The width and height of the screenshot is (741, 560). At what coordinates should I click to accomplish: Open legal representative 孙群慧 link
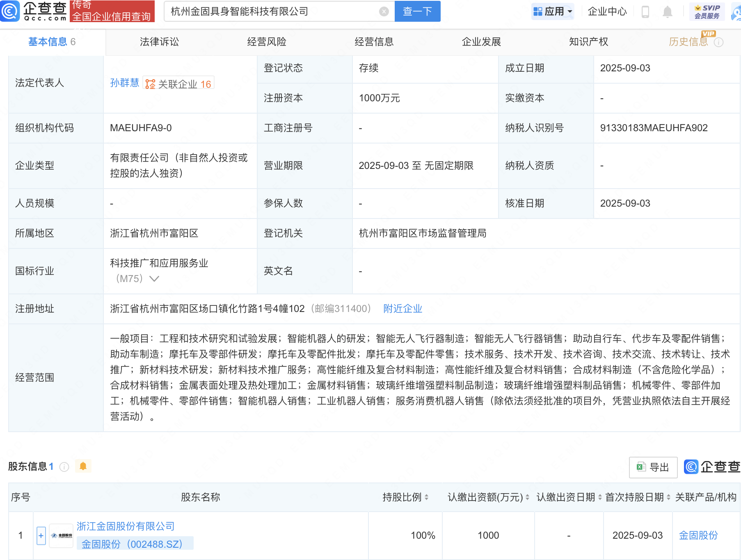pyautogui.click(x=125, y=83)
